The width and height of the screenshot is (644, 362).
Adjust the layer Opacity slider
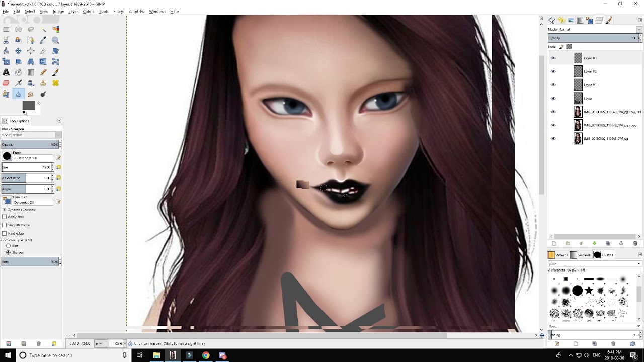pyautogui.click(x=594, y=38)
